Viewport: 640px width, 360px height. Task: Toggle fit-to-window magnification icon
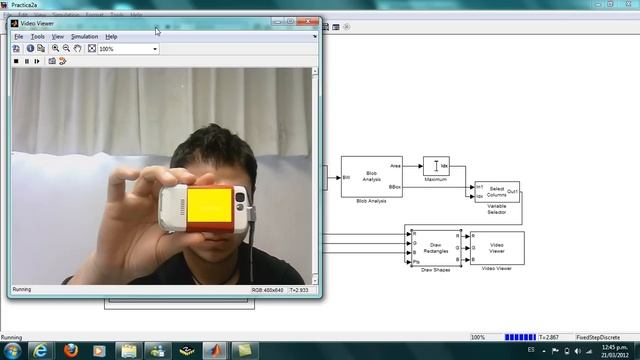point(92,49)
